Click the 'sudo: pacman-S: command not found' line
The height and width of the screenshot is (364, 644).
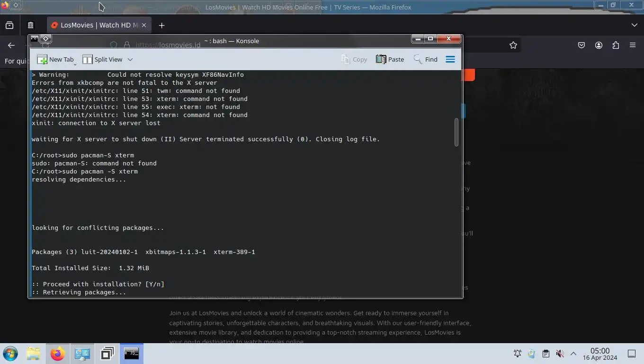[x=94, y=164]
